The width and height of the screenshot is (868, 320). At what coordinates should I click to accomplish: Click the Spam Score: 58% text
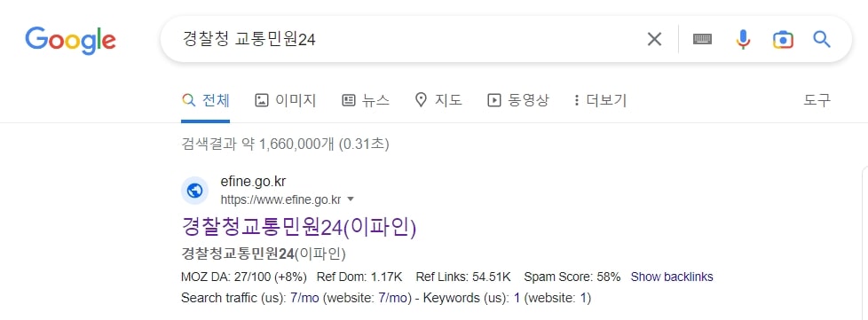pos(572,277)
